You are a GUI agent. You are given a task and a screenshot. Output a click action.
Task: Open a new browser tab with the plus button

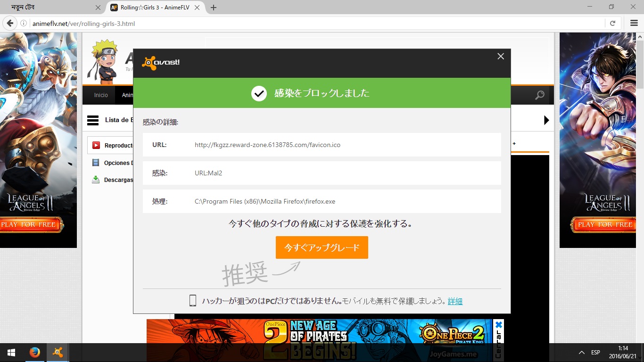point(214,8)
